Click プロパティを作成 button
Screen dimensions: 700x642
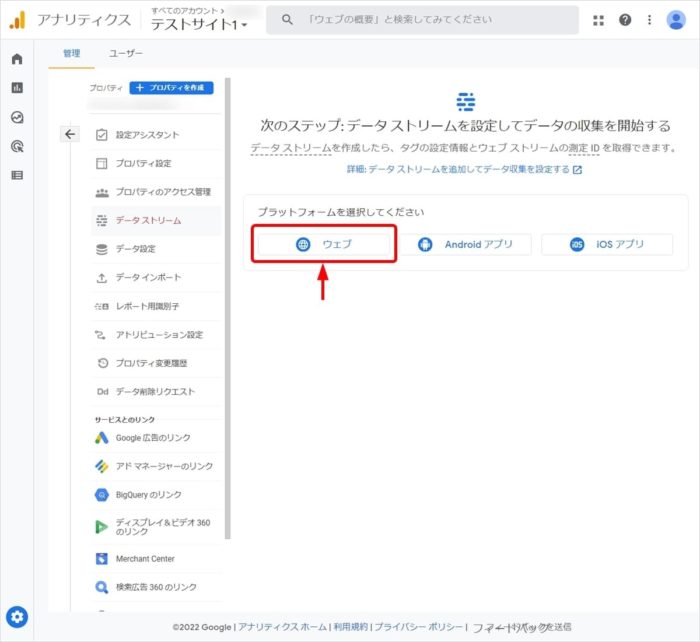pyautogui.click(x=171, y=88)
